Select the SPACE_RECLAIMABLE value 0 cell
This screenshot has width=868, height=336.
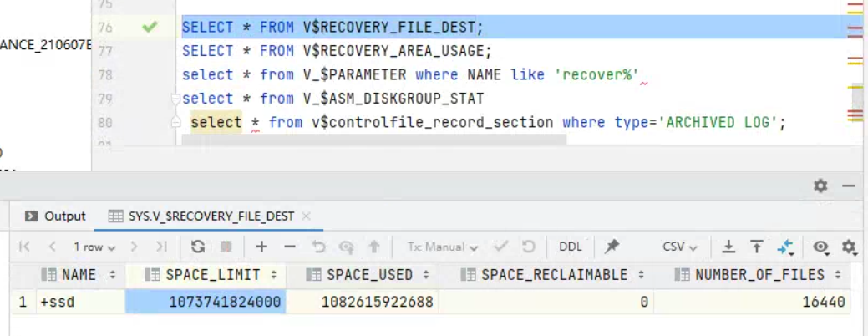(x=546, y=303)
